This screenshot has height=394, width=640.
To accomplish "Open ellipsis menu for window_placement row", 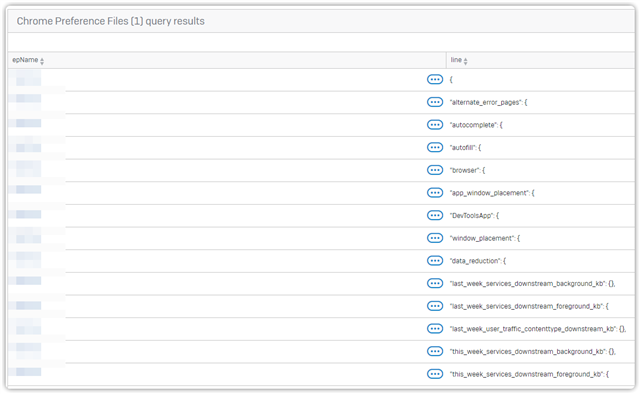I will click(435, 238).
